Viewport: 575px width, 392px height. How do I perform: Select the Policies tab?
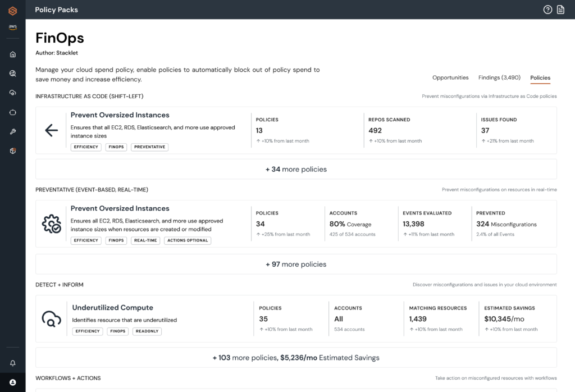540,78
